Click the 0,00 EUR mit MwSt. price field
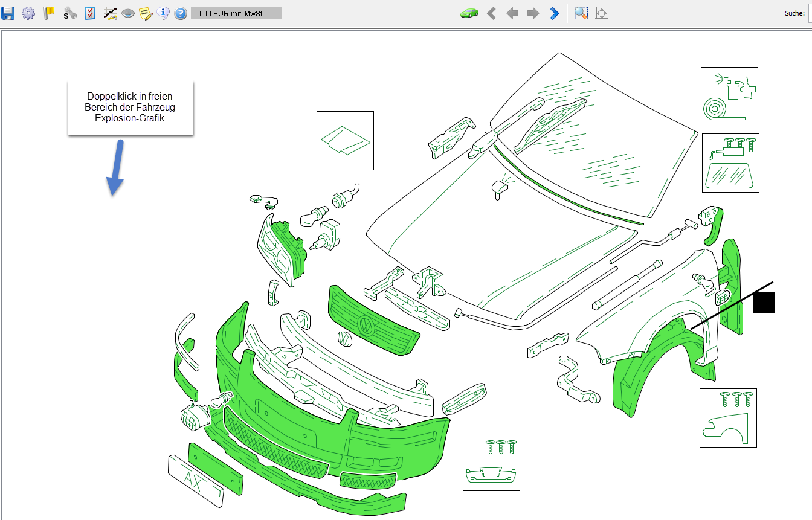 [236, 13]
